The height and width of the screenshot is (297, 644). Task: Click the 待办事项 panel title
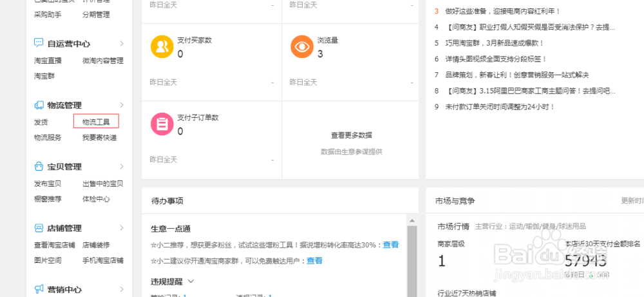pyautogui.click(x=167, y=201)
